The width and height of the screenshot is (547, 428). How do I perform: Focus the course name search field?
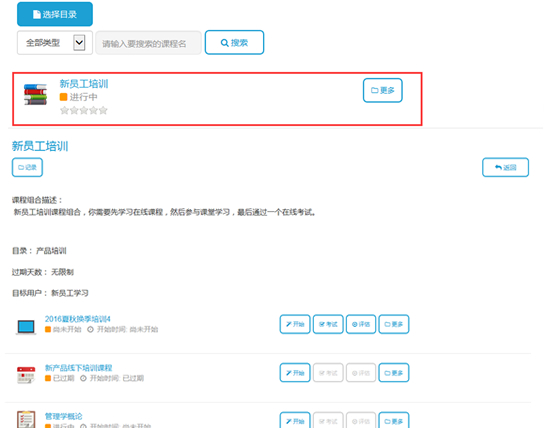click(149, 43)
